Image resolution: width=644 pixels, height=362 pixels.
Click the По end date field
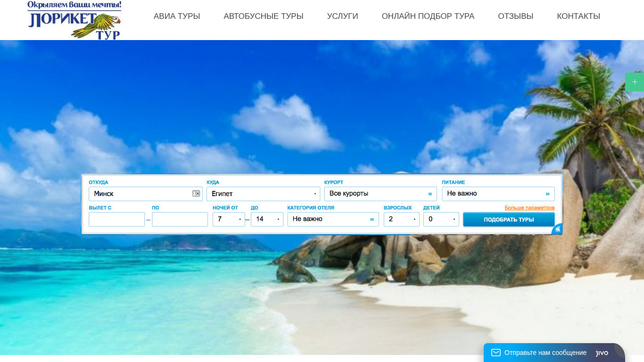(180, 219)
